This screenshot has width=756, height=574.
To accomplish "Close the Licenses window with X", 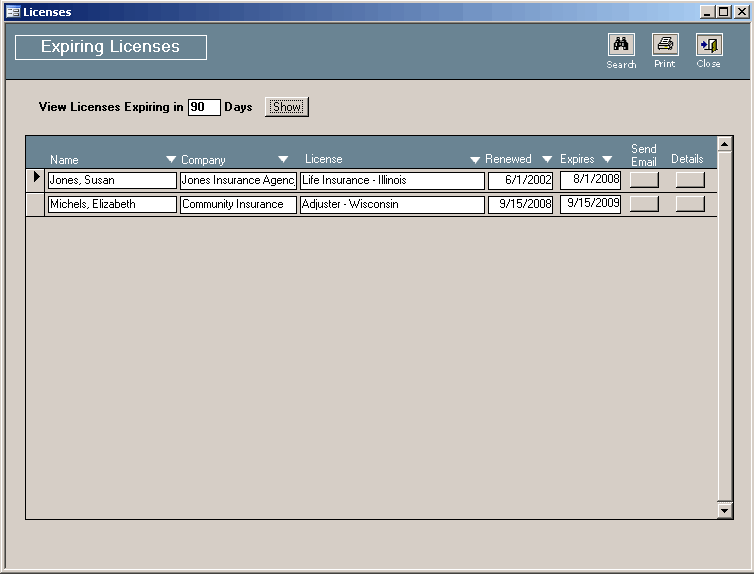I will [x=741, y=12].
